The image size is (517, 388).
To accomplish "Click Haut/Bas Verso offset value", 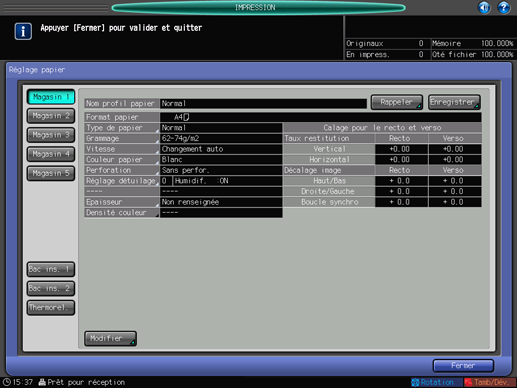I will pyautogui.click(x=455, y=181).
